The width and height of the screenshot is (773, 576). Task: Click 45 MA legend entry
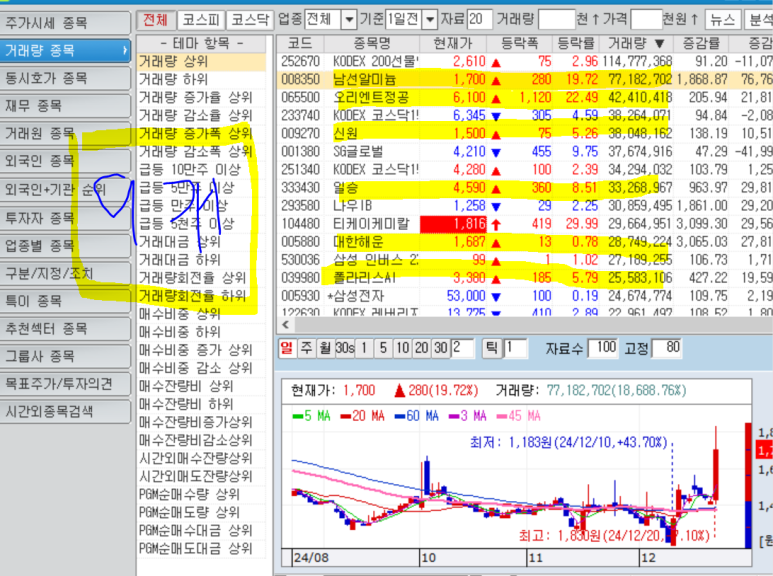click(519, 416)
